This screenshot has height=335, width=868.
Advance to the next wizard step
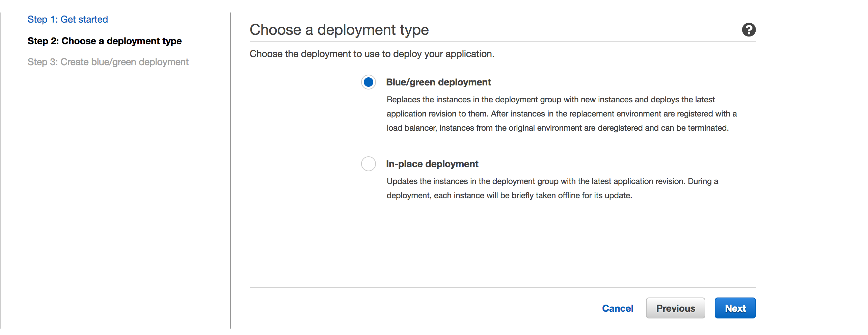click(735, 308)
